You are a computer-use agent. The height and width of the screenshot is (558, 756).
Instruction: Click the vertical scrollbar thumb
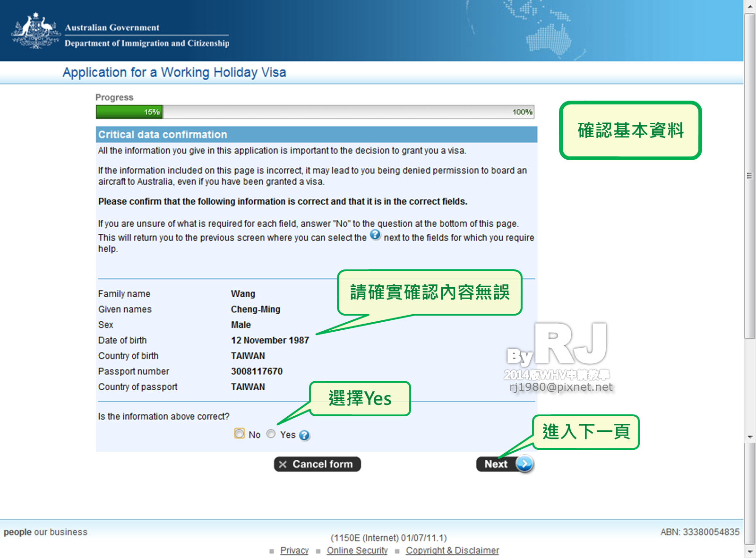(750, 176)
